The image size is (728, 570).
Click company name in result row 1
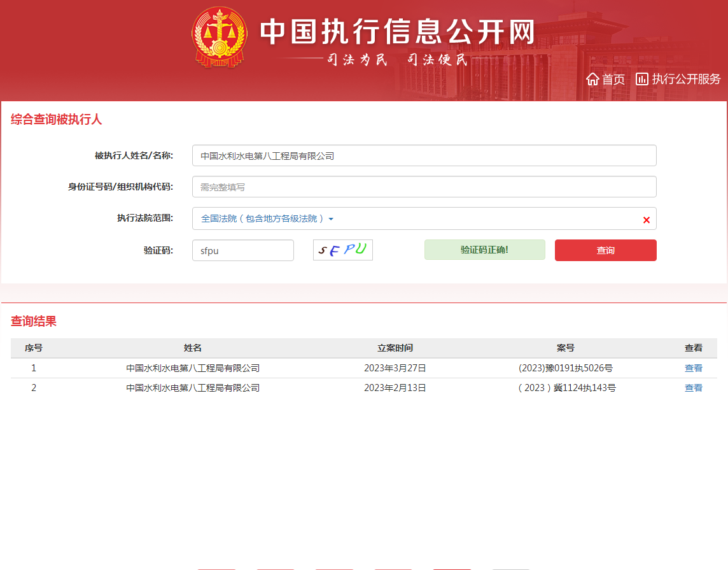193,368
